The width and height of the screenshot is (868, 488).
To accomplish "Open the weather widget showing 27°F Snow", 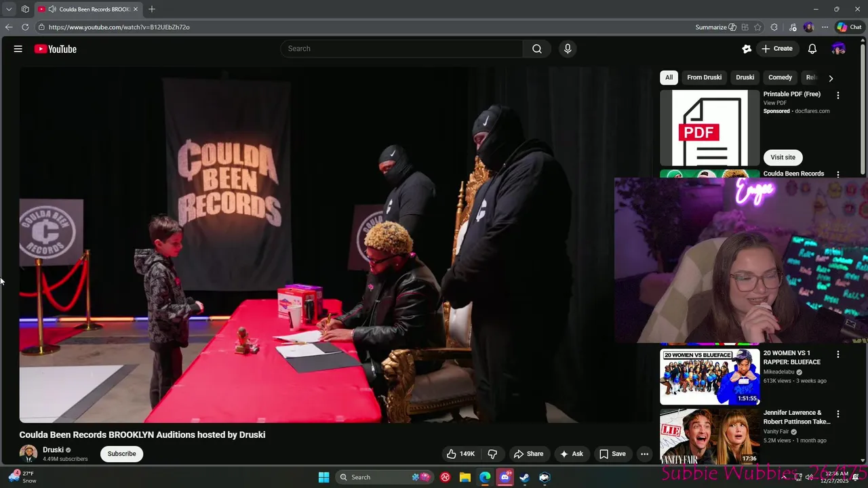I will pos(23,477).
